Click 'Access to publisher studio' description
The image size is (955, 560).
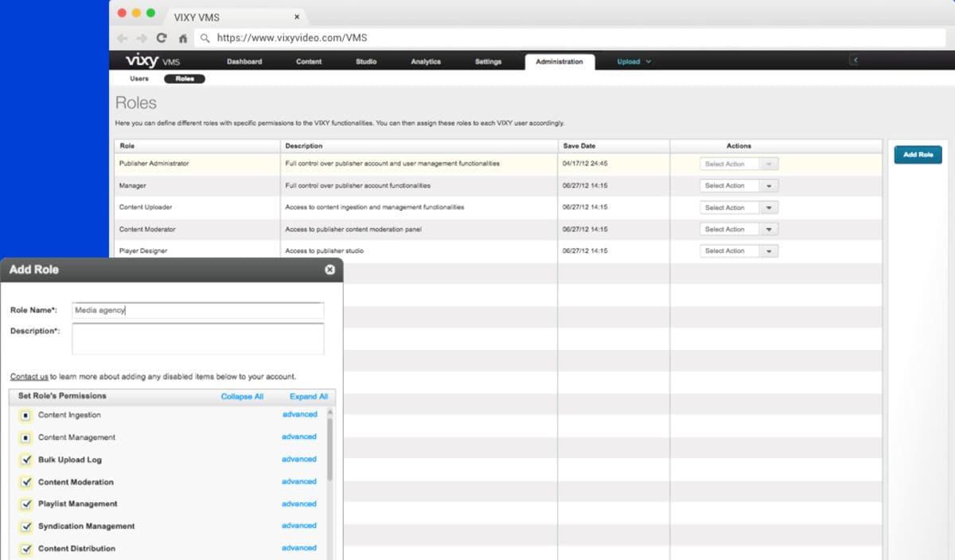[x=325, y=251]
